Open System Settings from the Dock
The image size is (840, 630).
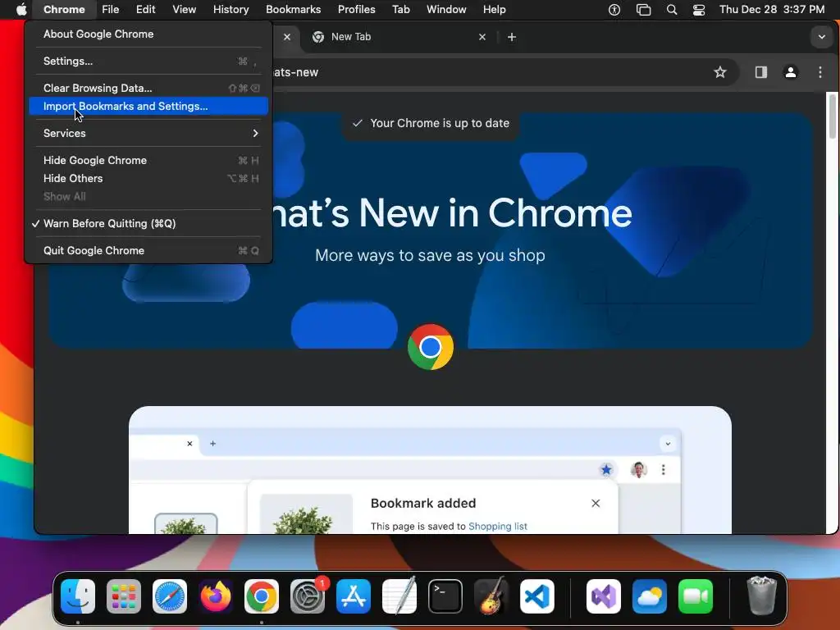pos(308,596)
